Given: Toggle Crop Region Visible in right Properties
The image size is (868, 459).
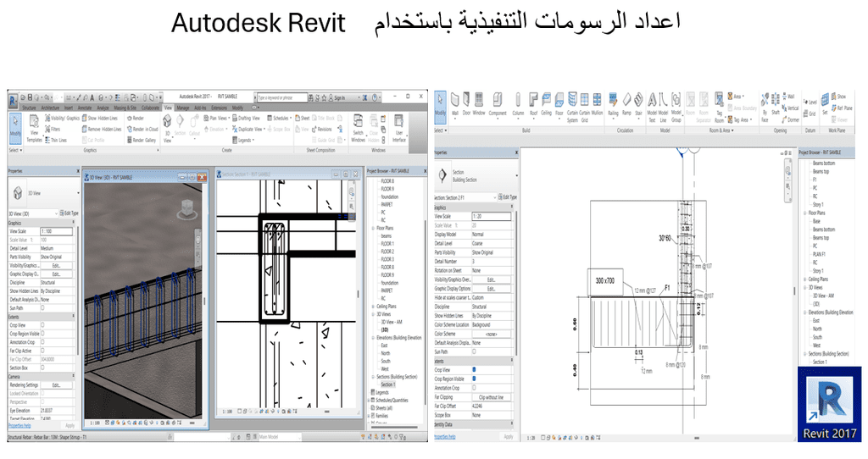Looking at the screenshot, I should pos(474,379).
